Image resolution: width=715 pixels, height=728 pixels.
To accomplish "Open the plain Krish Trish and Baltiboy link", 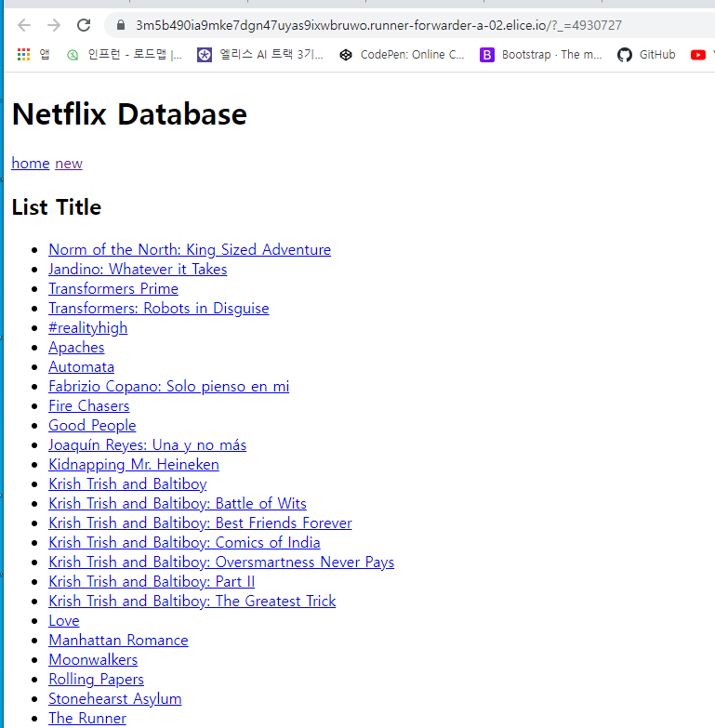I will click(127, 483).
